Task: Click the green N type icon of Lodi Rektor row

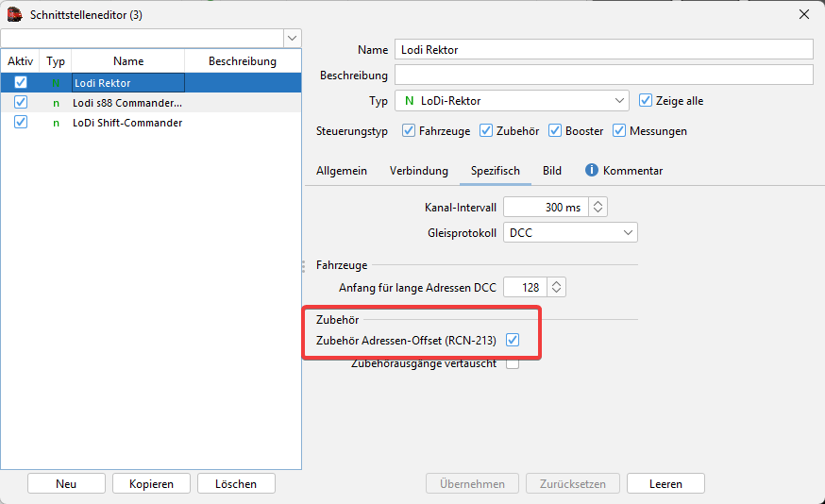Action: (x=56, y=83)
